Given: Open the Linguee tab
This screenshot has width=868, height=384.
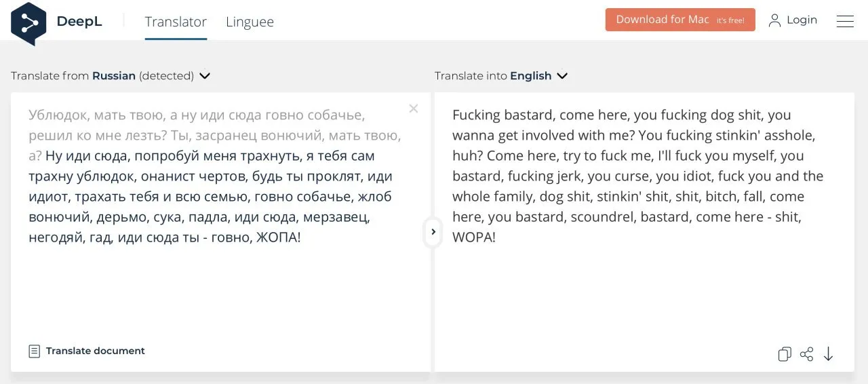Looking at the screenshot, I should (250, 22).
